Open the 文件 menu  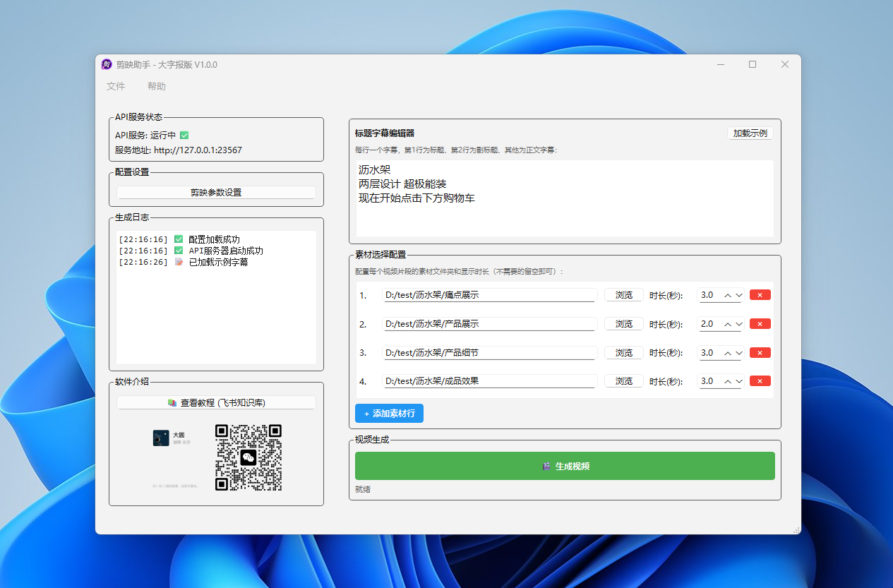[x=116, y=86]
